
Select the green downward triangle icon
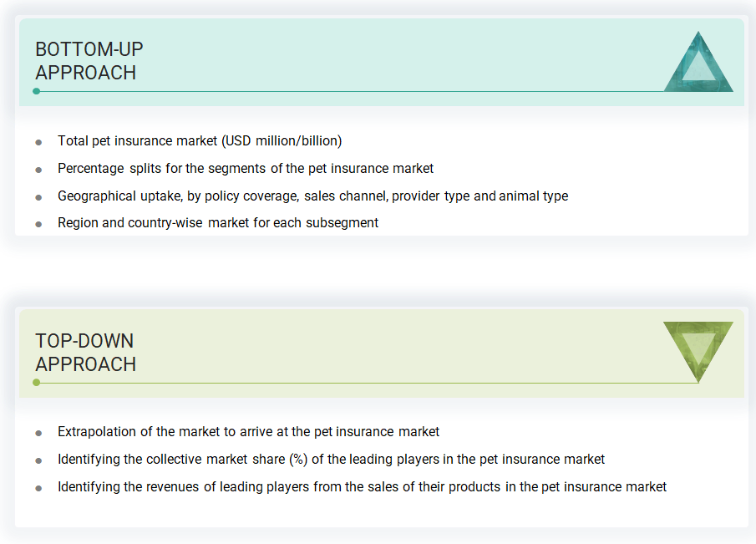(698, 349)
